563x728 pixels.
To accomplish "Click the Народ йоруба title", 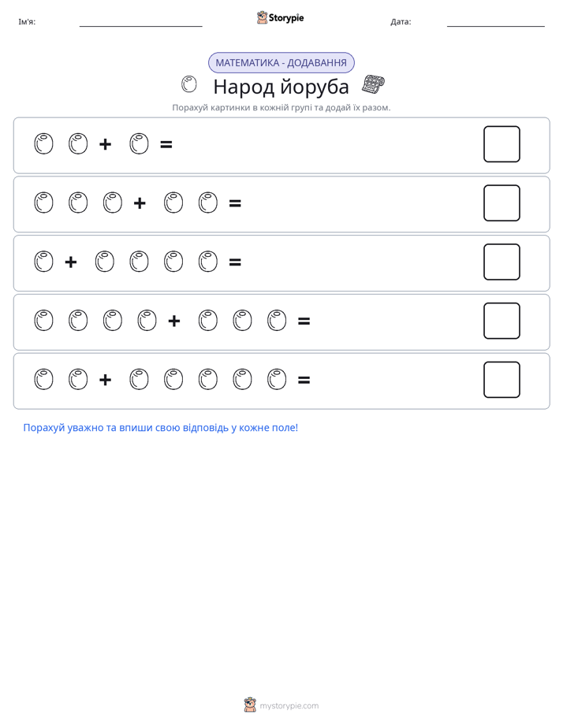I will [x=281, y=87].
